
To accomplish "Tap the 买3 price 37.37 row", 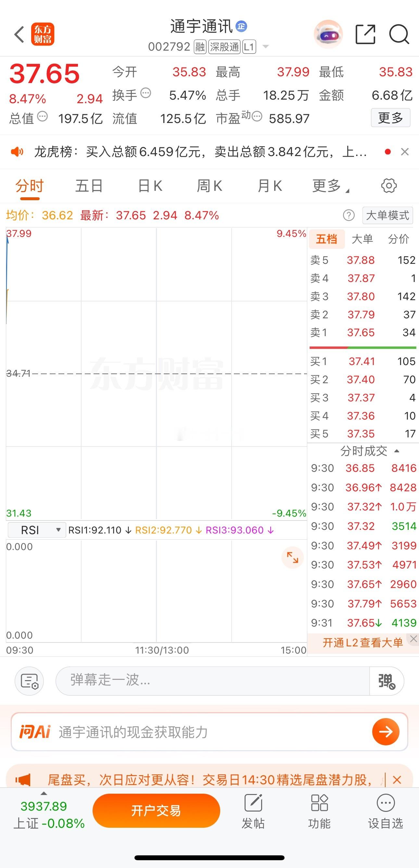I will tap(363, 397).
